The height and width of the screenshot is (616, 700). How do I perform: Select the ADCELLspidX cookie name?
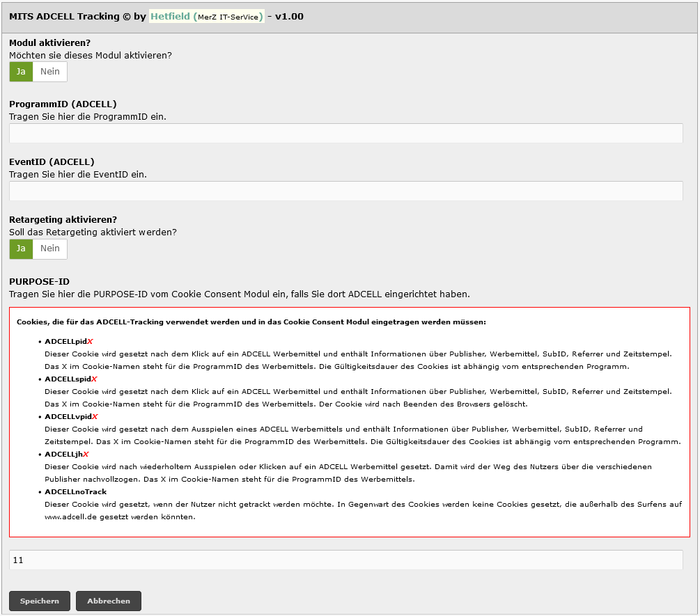click(71, 379)
